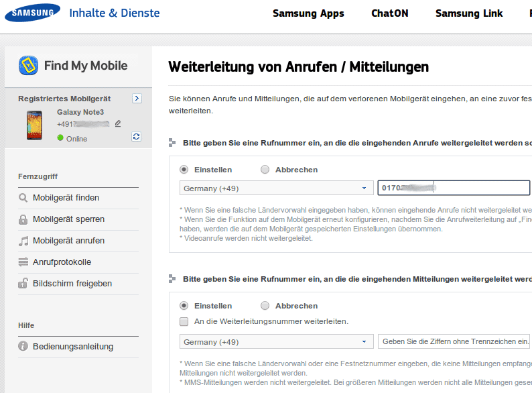
Task: Click the green Online status indicator
Action: coord(60,138)
